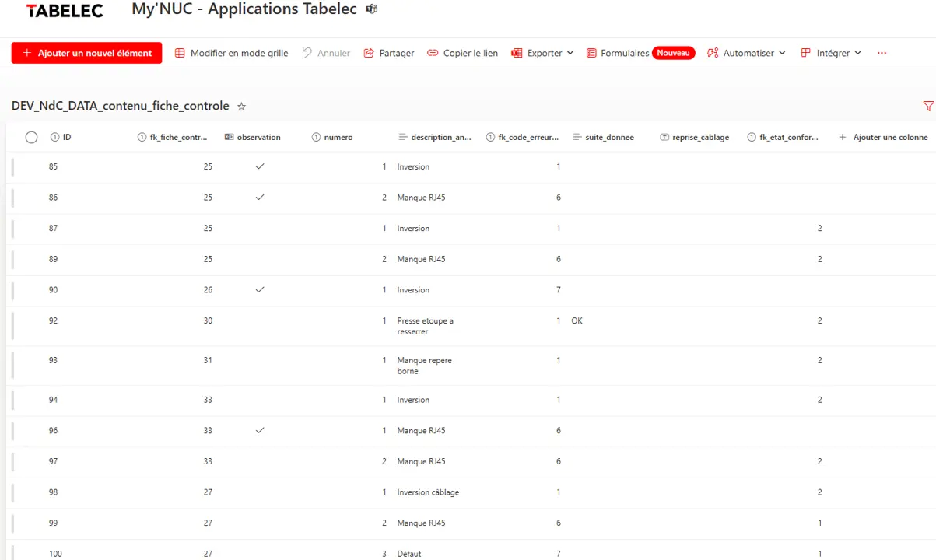
Task: Click Ajouter un nouvel élément
Action: [86, 53]
